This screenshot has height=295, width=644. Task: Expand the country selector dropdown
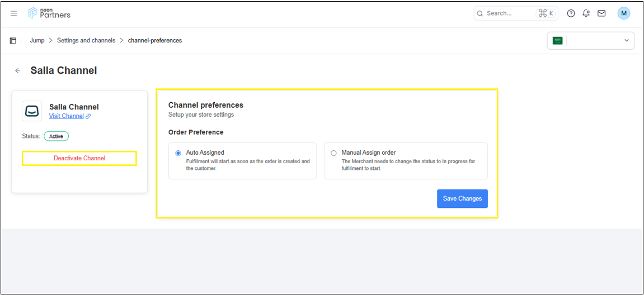591,41
